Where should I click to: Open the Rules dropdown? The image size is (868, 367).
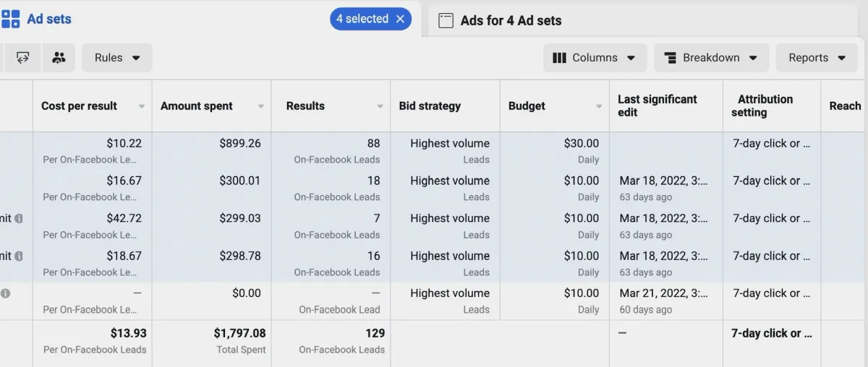(117, 58)
